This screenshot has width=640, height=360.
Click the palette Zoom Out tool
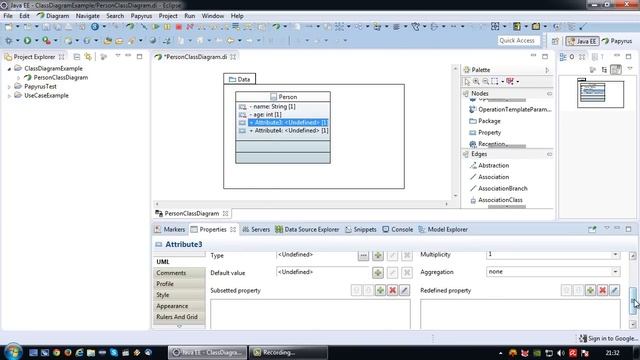(485, 82)
